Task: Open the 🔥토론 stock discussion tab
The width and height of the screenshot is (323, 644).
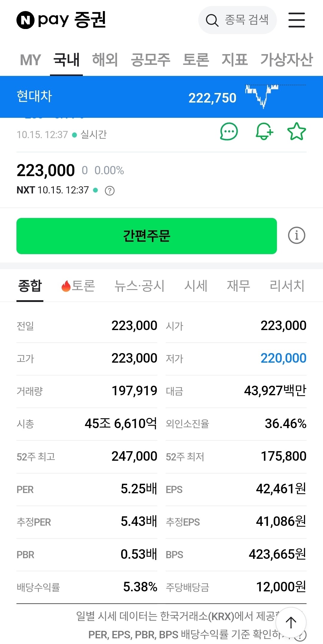Action: [x=78, y=286]
